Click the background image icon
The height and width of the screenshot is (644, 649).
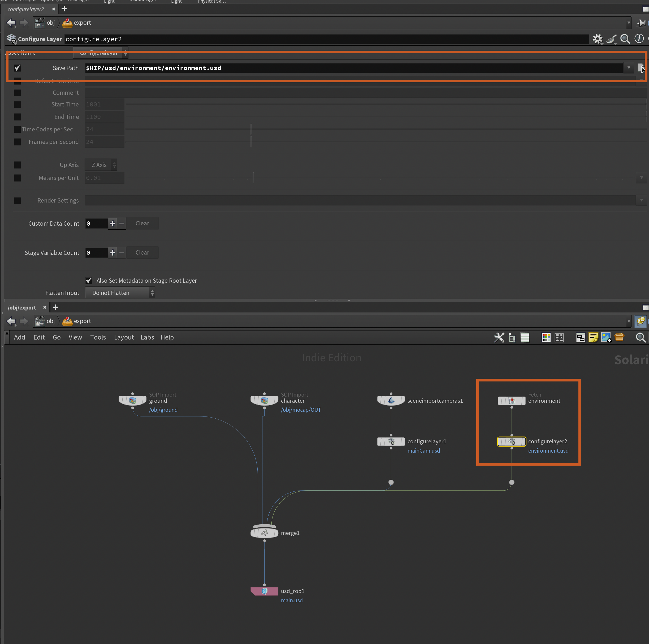point(606,337)
